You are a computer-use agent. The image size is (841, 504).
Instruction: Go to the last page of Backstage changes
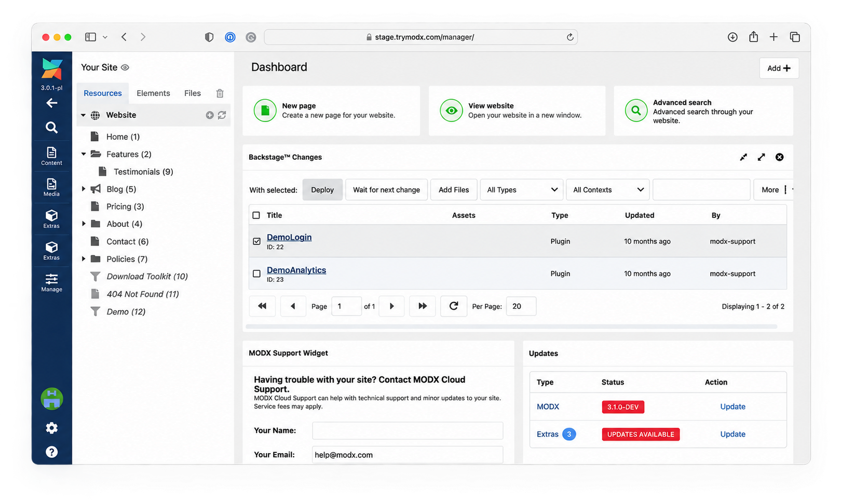[423, 306]
